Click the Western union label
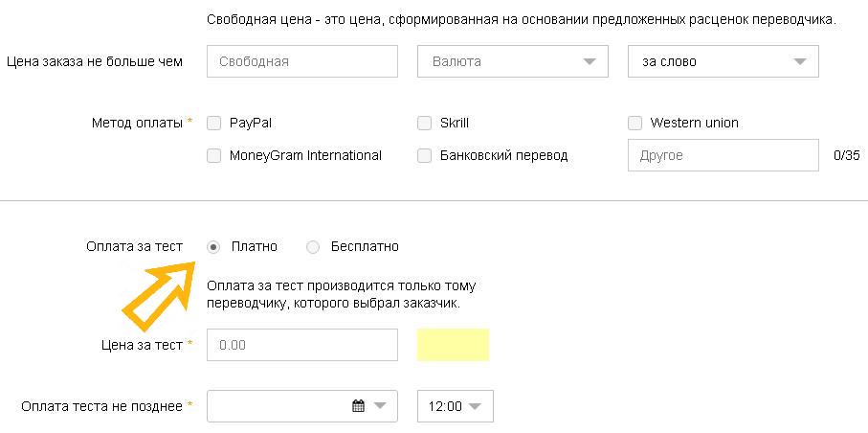868x433 pixels. pyautogui.click(x=694, y=123)
